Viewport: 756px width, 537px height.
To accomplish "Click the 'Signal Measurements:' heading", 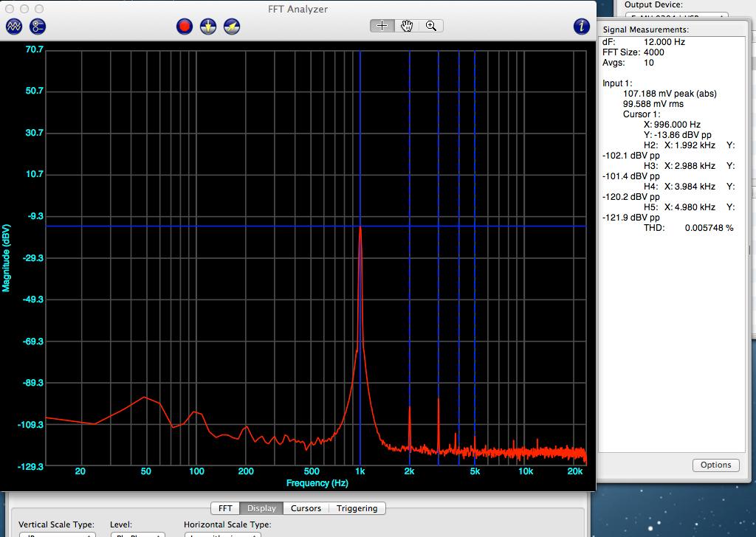I will coord(645,30).
